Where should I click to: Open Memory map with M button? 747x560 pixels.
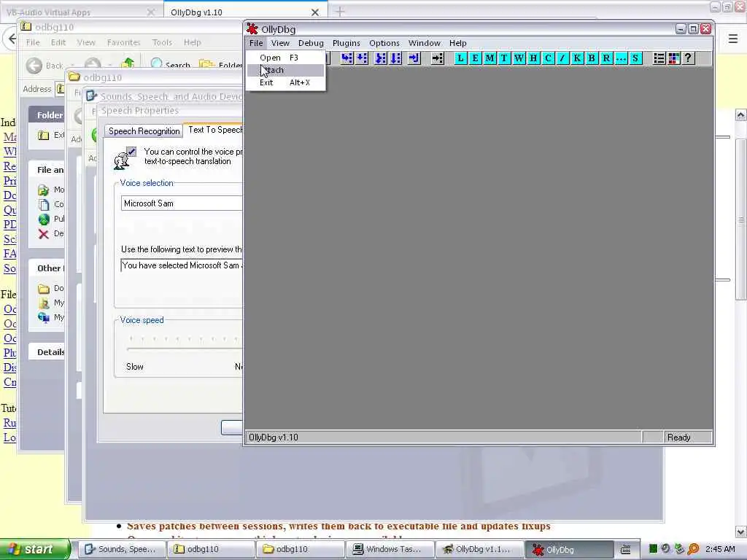click(x=489, y=58)
